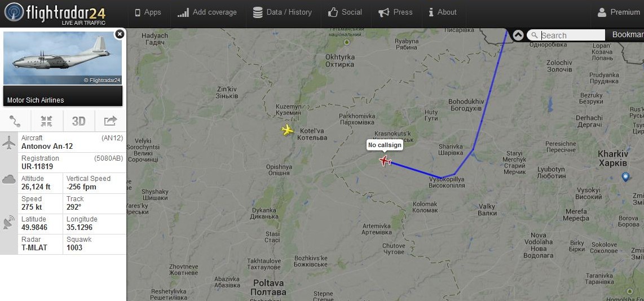Click the blue location pin near Kharkiv

tap(625, 177)
